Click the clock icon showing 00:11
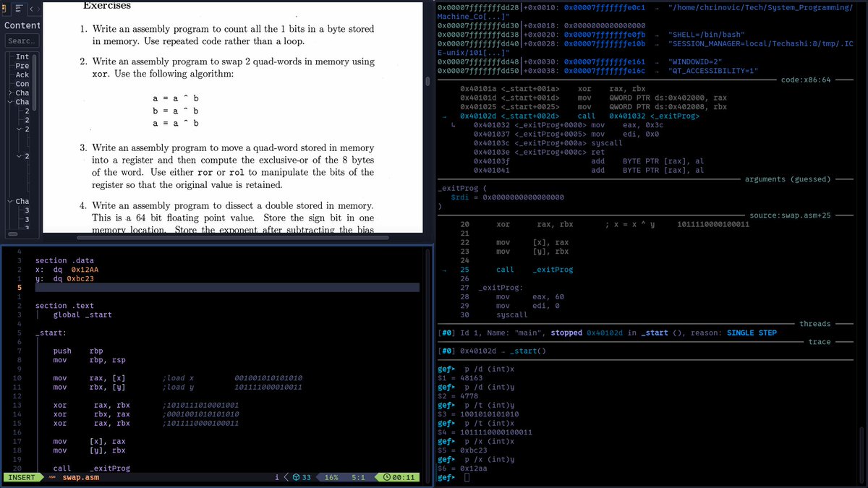 (388, 477)
